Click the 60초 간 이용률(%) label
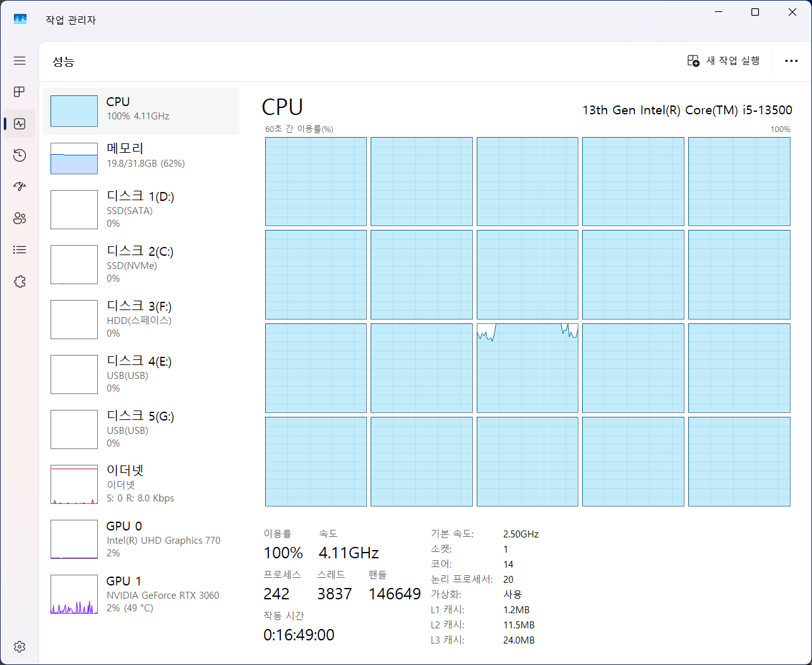Viewport: 812px width, 665px height. [x=299, y=129]
